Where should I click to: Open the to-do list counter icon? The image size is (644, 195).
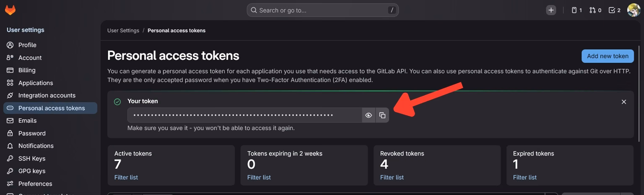coord(614,10)
